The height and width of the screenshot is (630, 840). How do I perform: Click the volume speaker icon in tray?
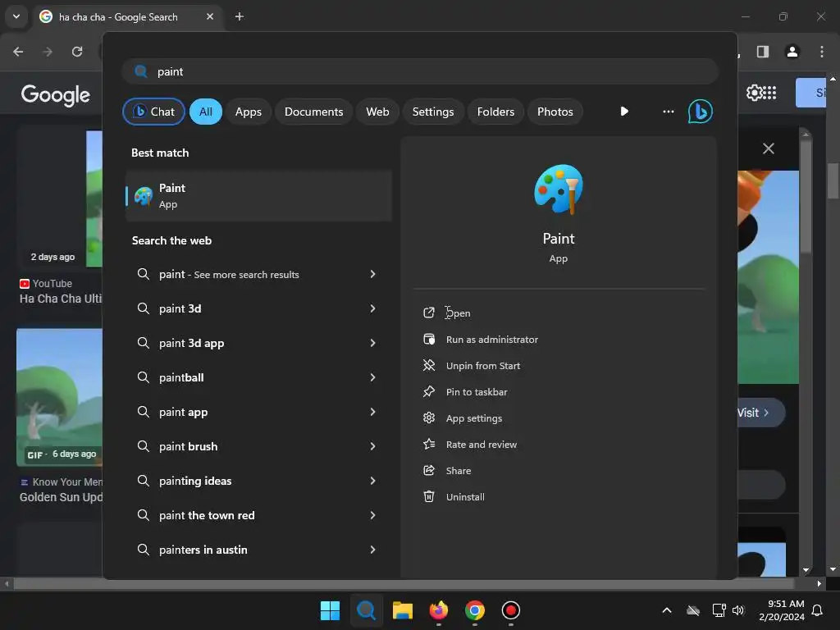coord(738,610)
